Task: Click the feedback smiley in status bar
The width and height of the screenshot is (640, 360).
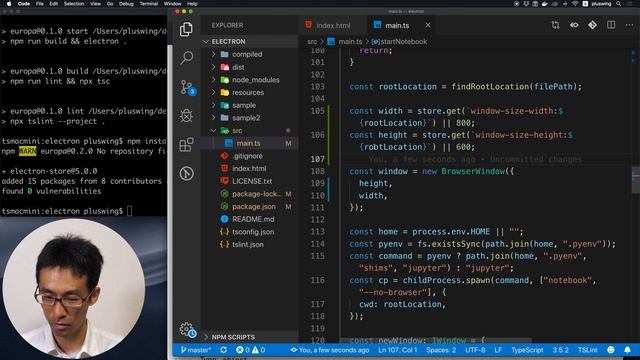Action: 611,350
